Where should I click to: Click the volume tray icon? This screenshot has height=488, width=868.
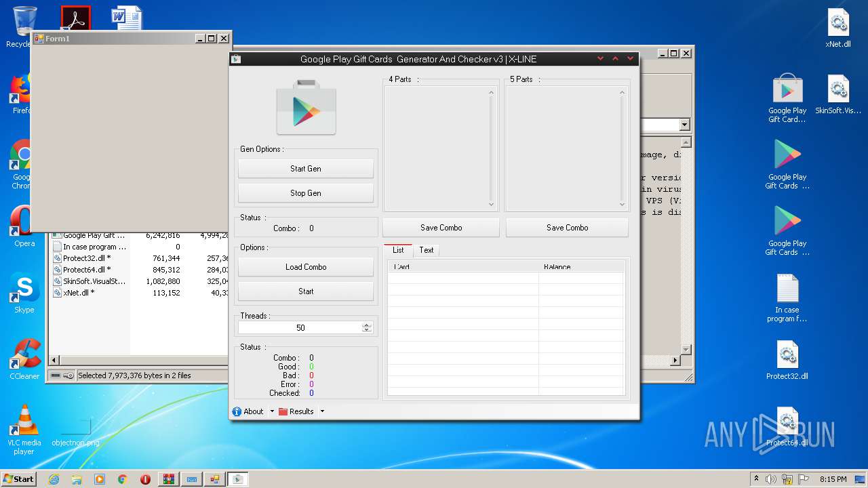[771, 479]
